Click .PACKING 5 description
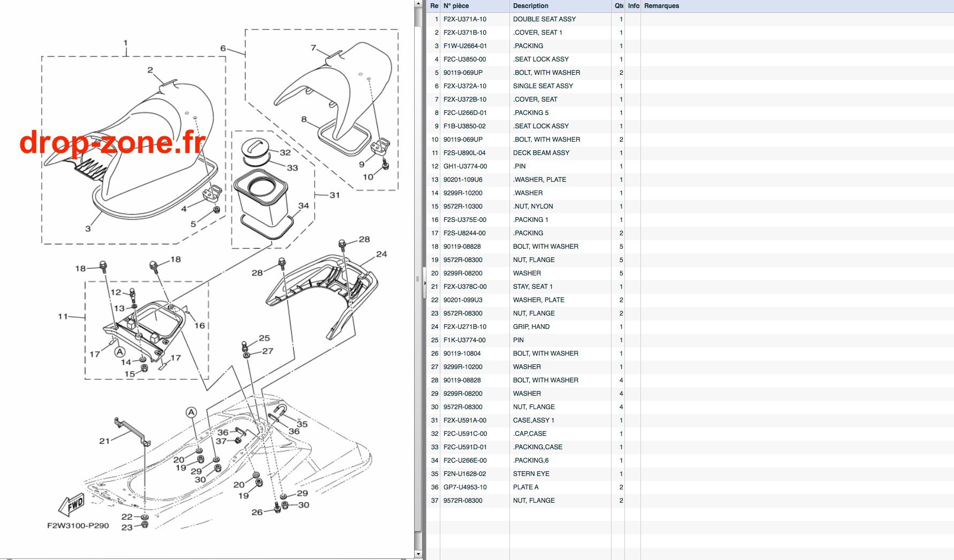The image size is (954, 560). point(531,113)
